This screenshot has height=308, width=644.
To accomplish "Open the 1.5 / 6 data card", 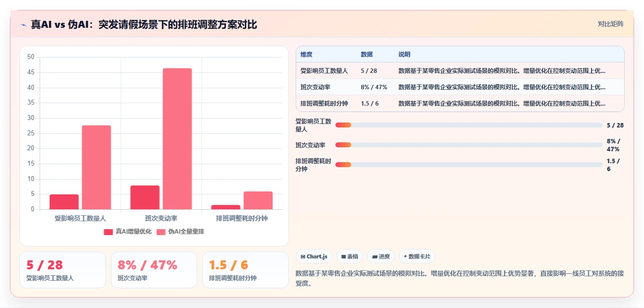I will [245, 270].
